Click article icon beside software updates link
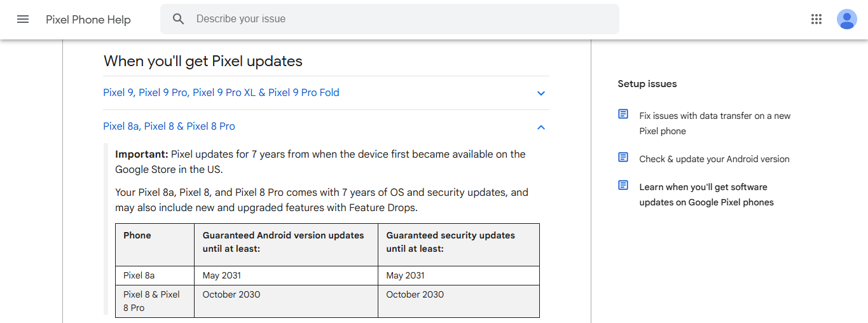 tap(623, 186)
